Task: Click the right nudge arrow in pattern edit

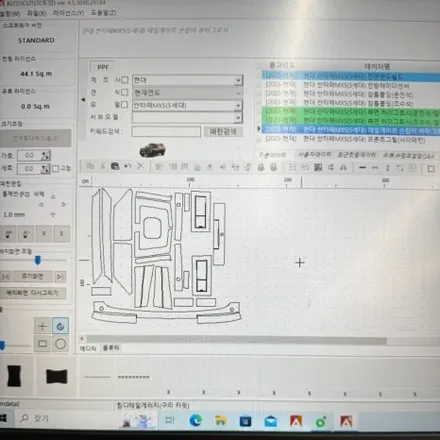Action: coord(64,204)
